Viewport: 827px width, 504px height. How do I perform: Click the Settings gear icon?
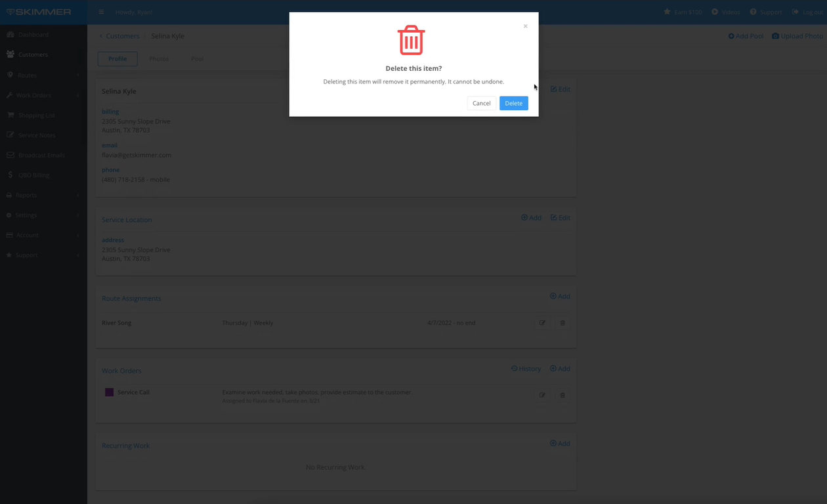tap(9, 215)
